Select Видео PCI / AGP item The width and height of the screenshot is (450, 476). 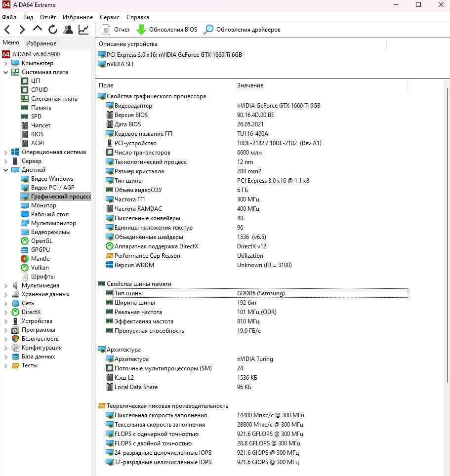point(52,188)
